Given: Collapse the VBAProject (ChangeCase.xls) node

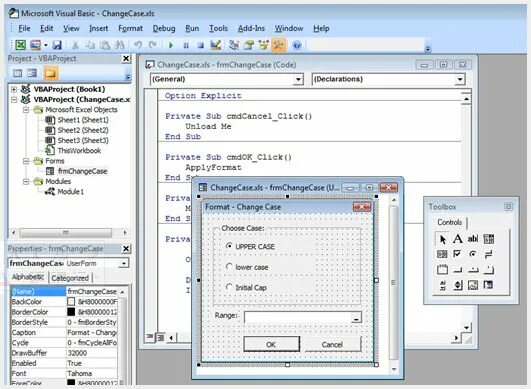Looking at the screenshot, I should (14, 100).
